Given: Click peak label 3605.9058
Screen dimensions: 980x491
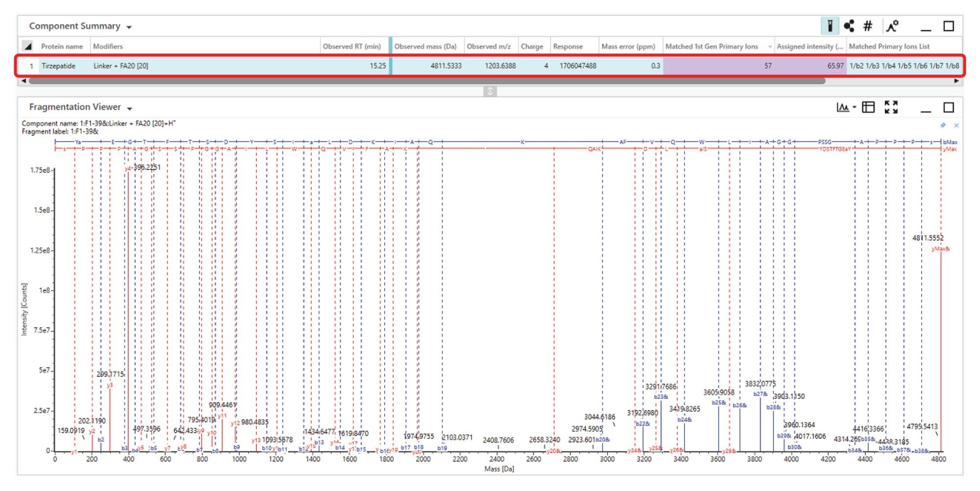Looking at the screenshot, I should (719, 392).
